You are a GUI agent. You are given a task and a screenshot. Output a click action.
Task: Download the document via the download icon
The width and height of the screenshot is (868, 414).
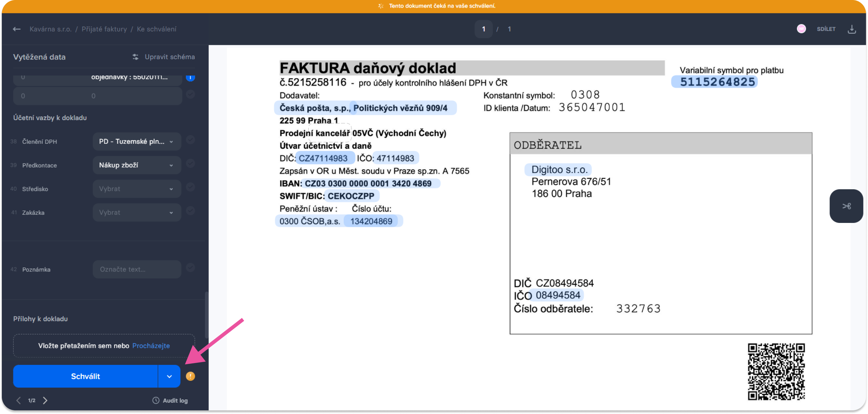[852, 29]
